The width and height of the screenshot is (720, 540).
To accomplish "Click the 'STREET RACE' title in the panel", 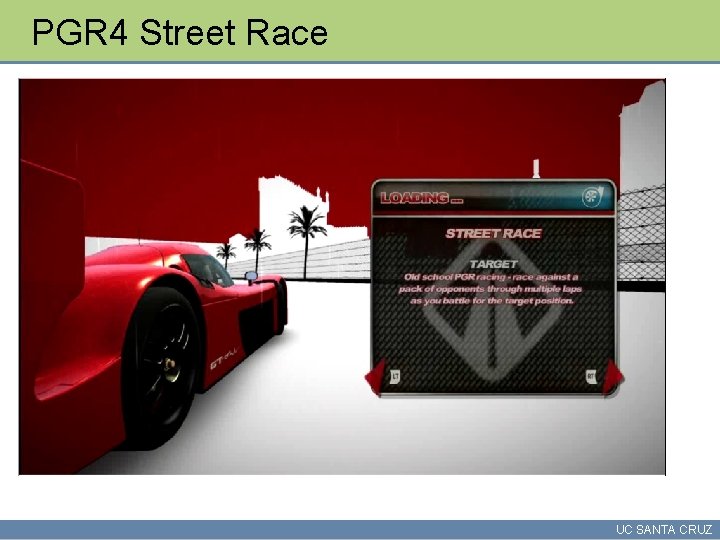I will (494, 233).
